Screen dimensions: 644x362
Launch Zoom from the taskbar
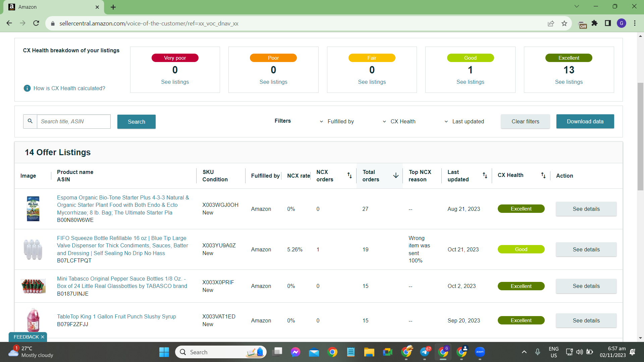[480, 352]
